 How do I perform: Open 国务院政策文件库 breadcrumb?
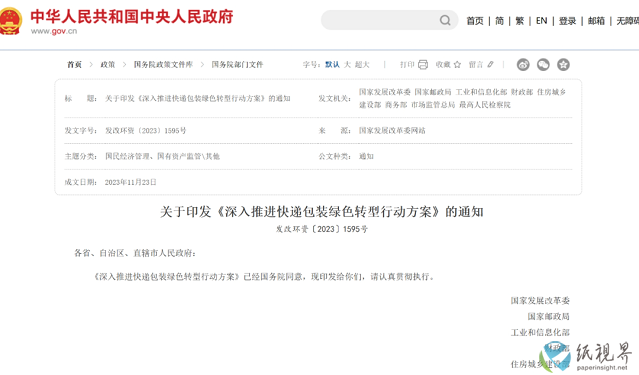[163, 64]
